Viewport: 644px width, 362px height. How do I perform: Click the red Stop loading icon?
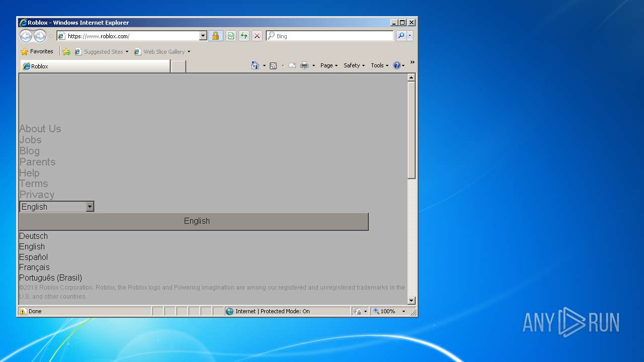257,36
